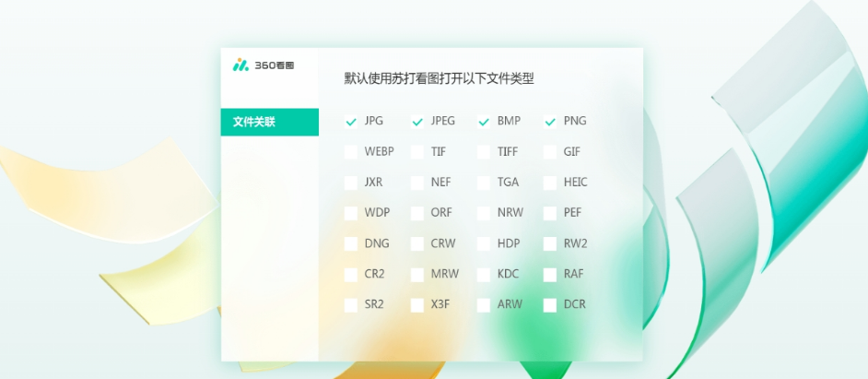Select the 文件关联 sidebar tab
Viewport: 868px width, 379px height.
tap(270, 122)
